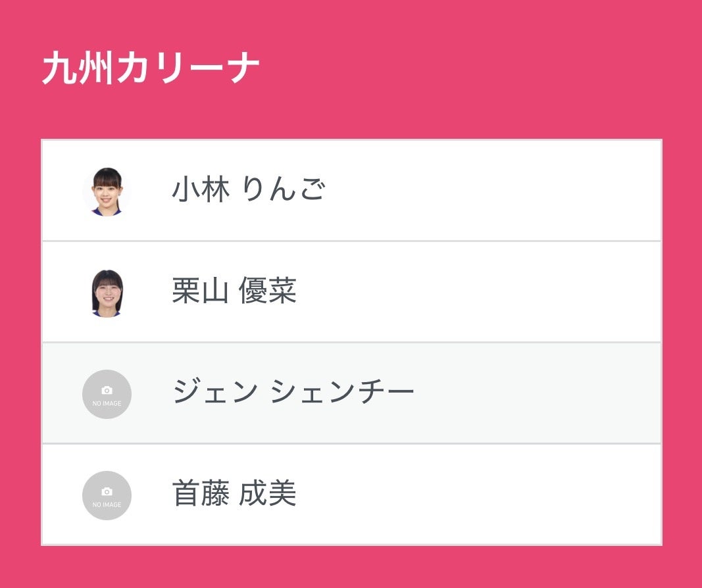Click the word ジェン in the third row
702x588 pixels.
click(215, 393)
